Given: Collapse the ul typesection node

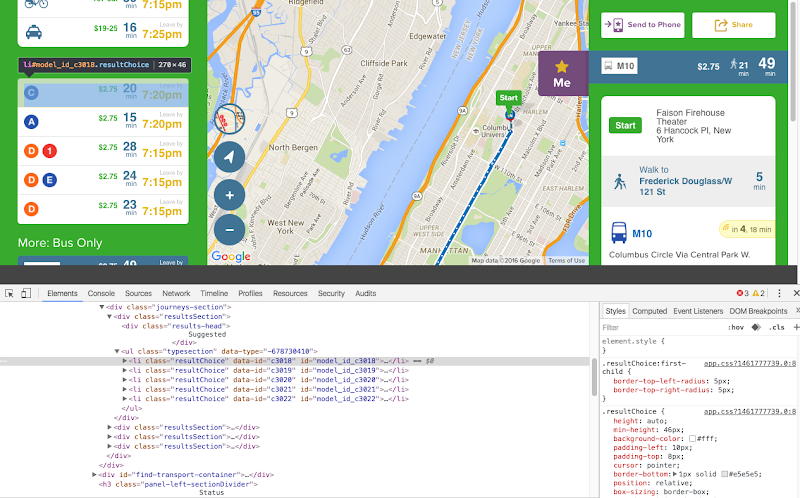Looking at the screenshot, I should 117,351.
